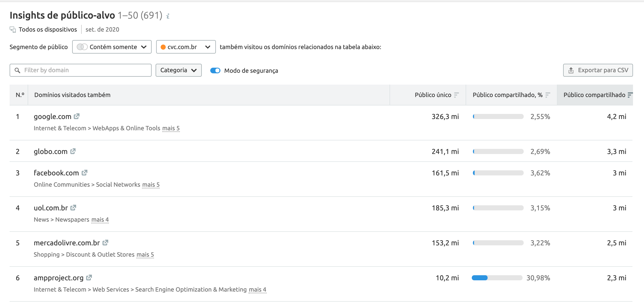
Task: Open ampproject.org external link icon
Action: pyautogui.click(x=89, y=277)
